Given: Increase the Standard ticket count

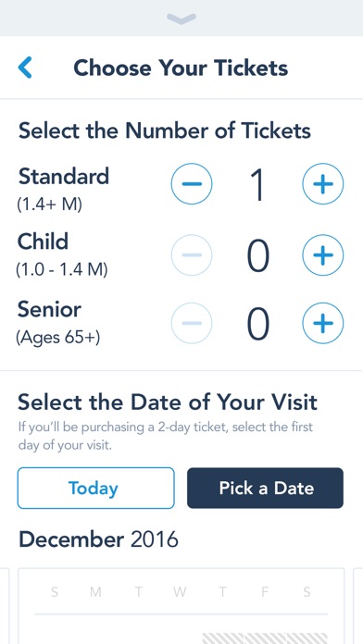Looking at the screenshot, I should pyautogui.click(x=322, y=183).
